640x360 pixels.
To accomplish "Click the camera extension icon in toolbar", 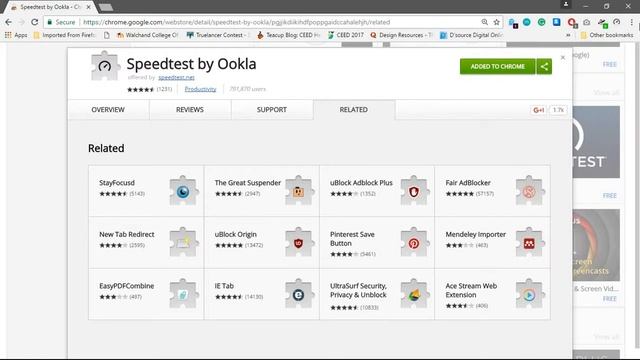I will tap(587, 22).
